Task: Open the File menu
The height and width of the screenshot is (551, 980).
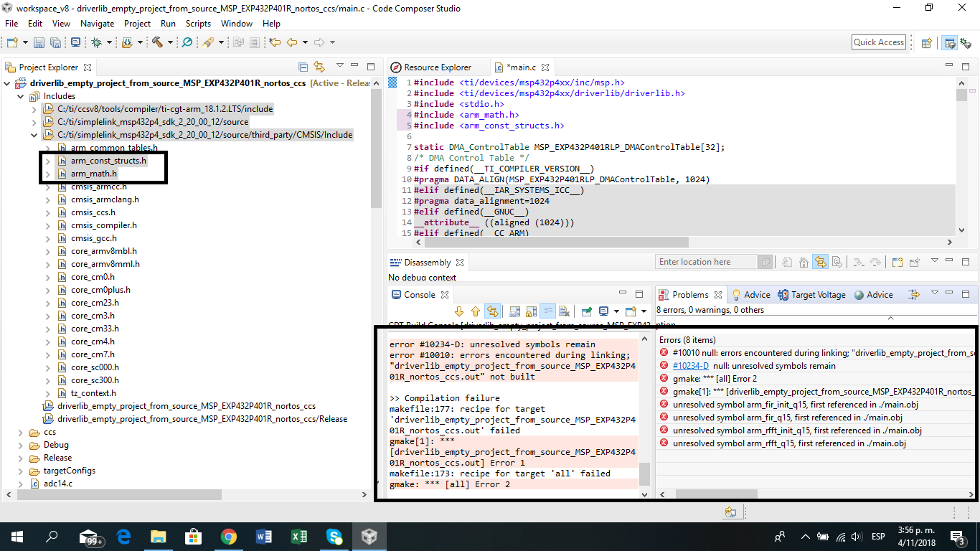Action: coord(11,24)
